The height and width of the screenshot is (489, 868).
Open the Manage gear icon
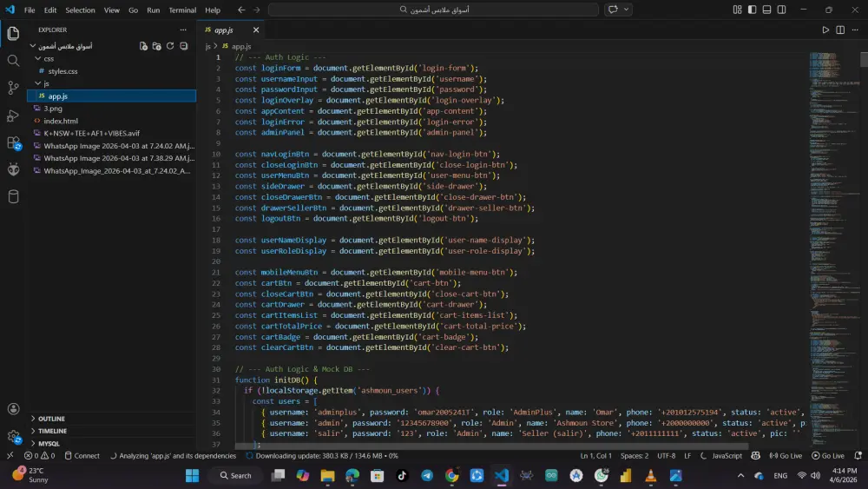(x=13, y=436)
